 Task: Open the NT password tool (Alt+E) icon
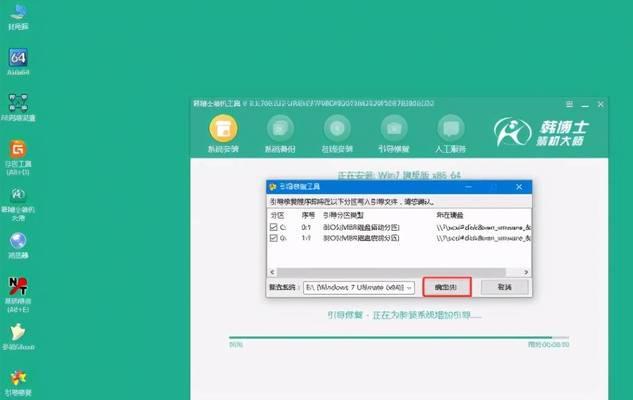click(18, 295)
